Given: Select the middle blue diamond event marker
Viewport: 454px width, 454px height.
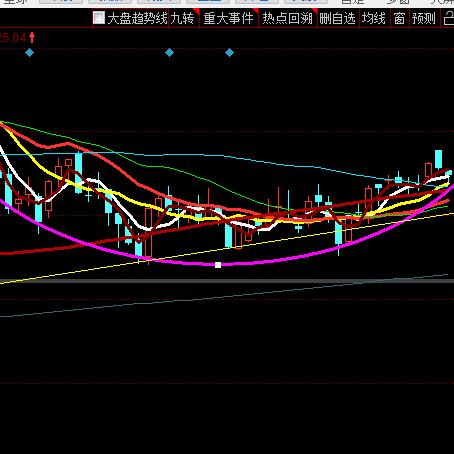Looking at the screenshot, I should 169,52.
